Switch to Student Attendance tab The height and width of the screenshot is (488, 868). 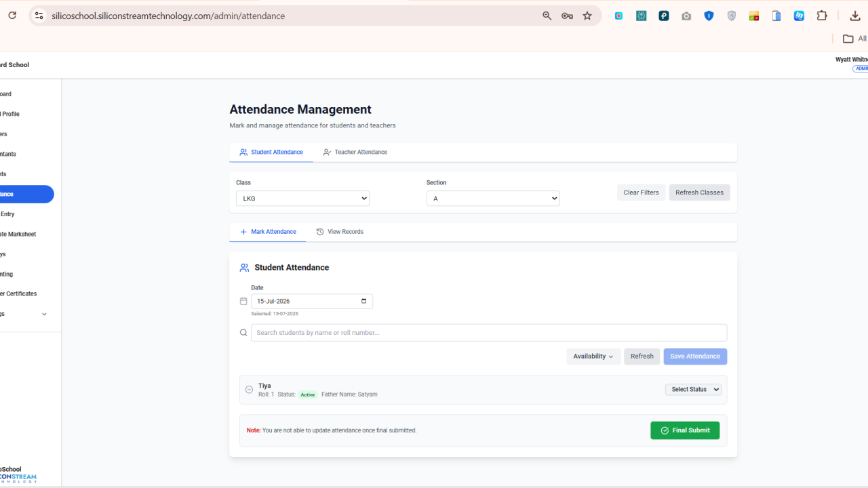(271, 152)
